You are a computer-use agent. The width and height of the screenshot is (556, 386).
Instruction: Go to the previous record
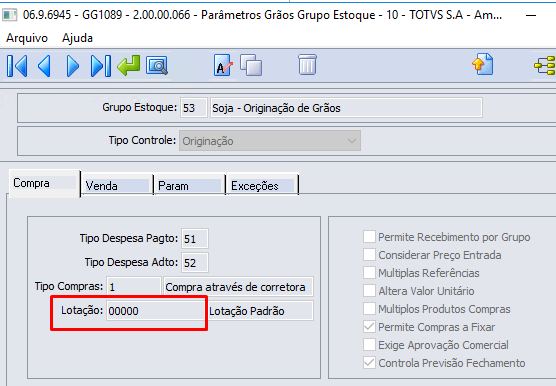click(x=44, y=66)
